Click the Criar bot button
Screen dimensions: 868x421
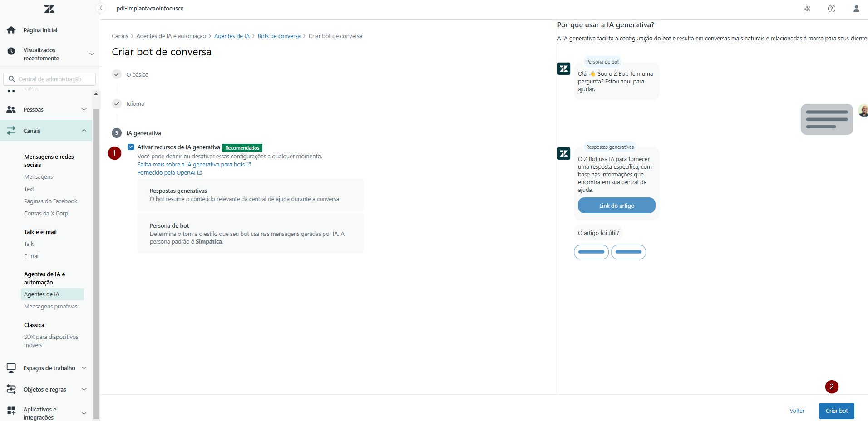[x=836, y=411]
